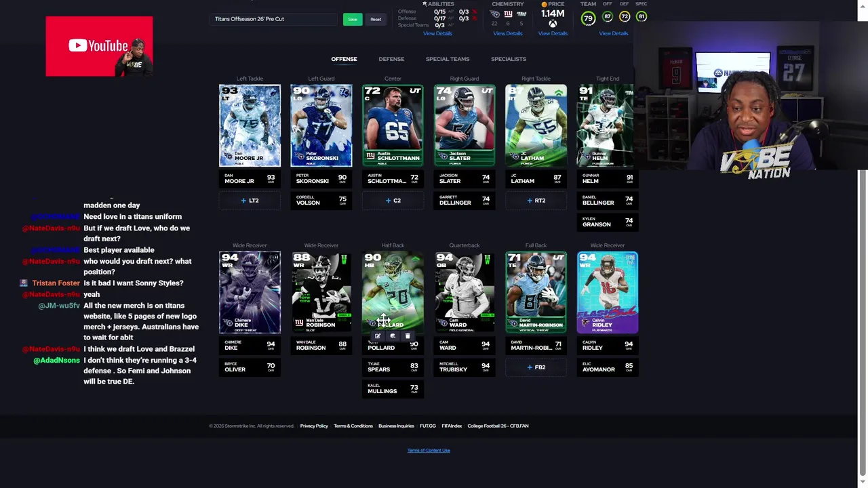Add a player to the RT2 slot
This screenshot has height=488, width=868.
(536, 201)
